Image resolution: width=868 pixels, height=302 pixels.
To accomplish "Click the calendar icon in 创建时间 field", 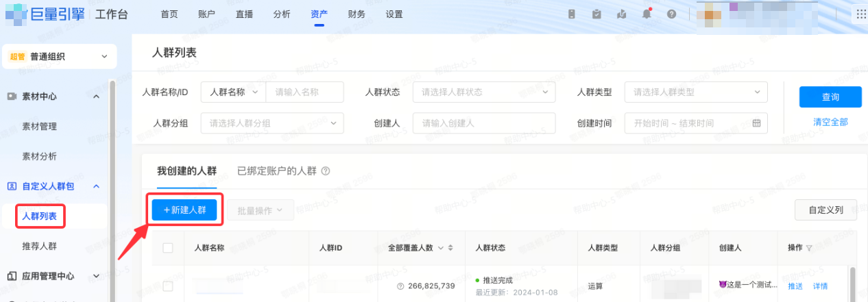I will [757, 123].
